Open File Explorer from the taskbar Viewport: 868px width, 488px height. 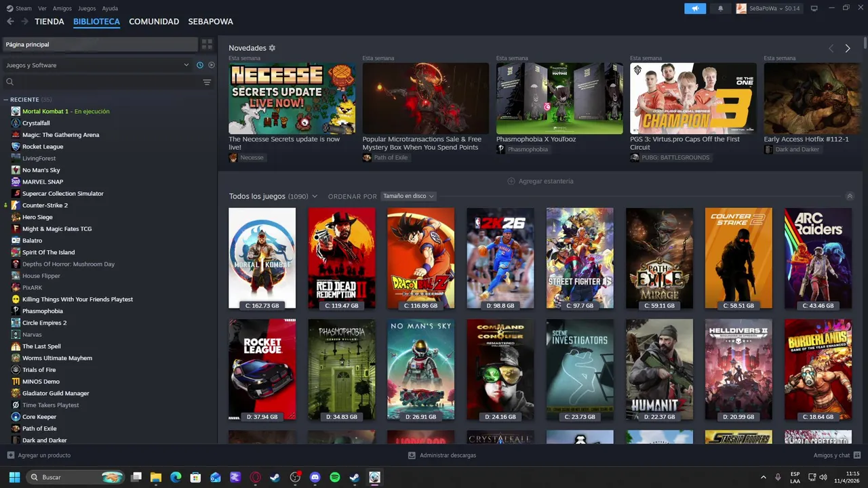click(156, 477)
